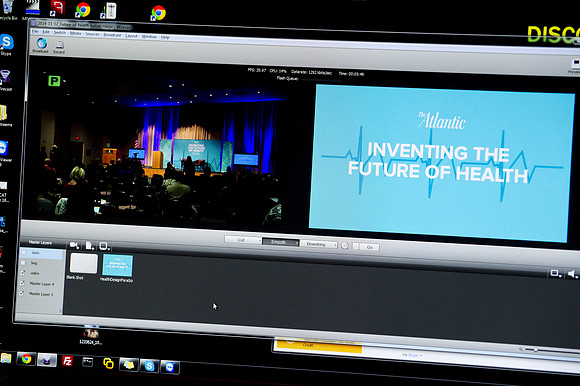Toggle the second master layer checkbox

(x=23, y=263)
